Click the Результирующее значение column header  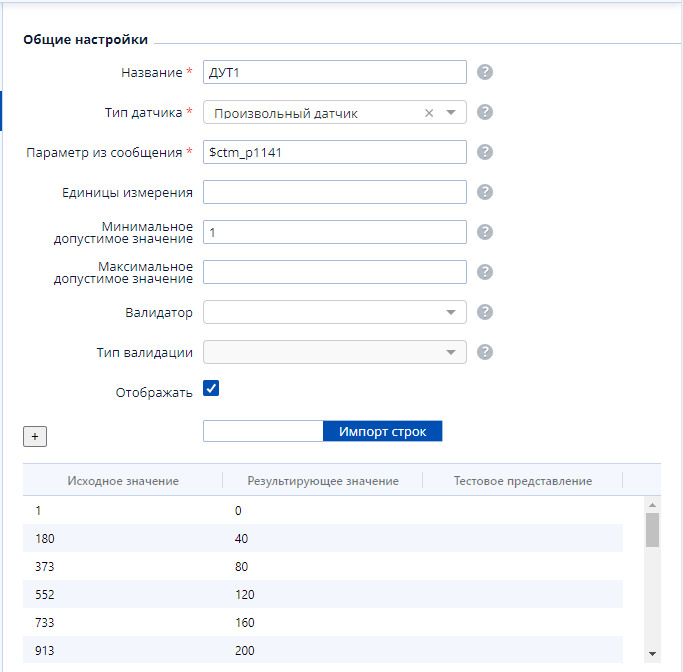[323, 481]
